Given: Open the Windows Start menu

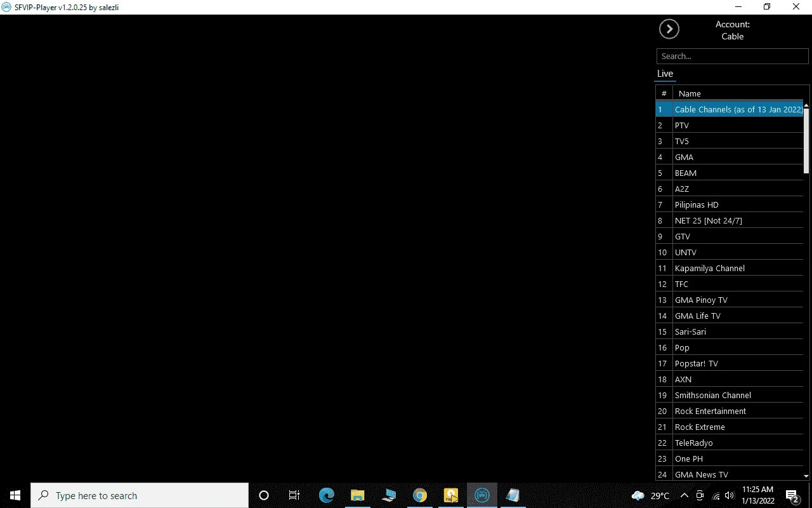Looking at the screenshot, I should coord(15,495).
